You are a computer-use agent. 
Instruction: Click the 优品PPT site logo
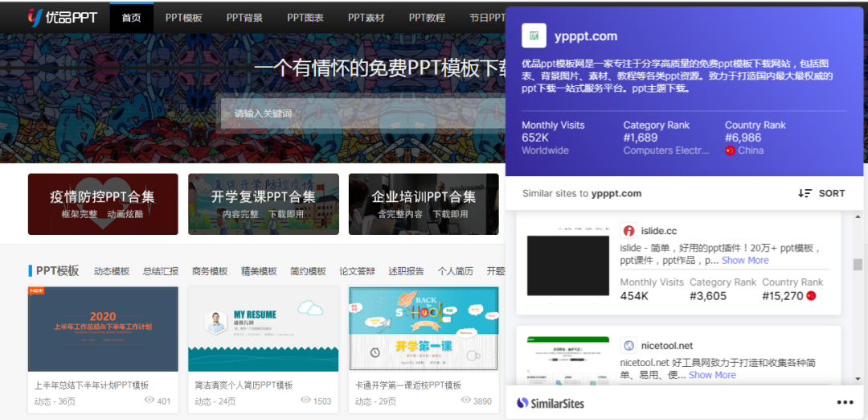[x=62, y=17]
